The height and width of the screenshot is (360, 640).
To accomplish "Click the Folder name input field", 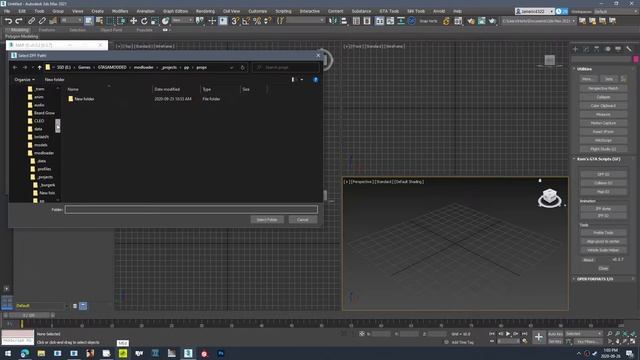I will [x=191, y=209].
